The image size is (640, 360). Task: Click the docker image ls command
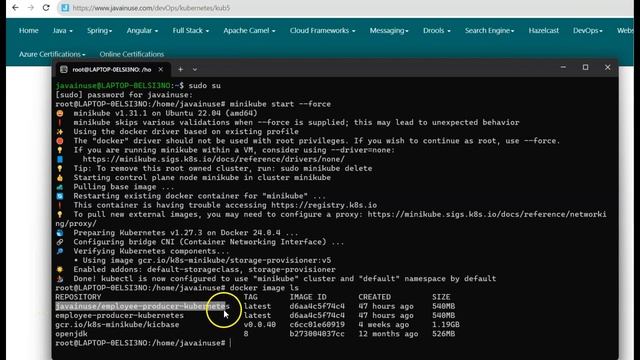pos(264,288)
